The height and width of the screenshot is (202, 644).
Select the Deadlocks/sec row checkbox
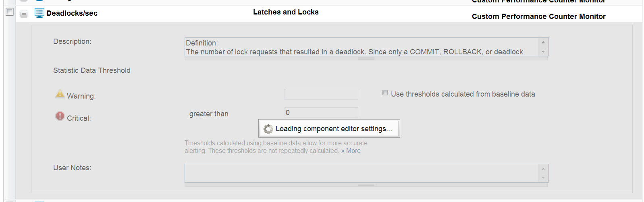click(10, 12)
